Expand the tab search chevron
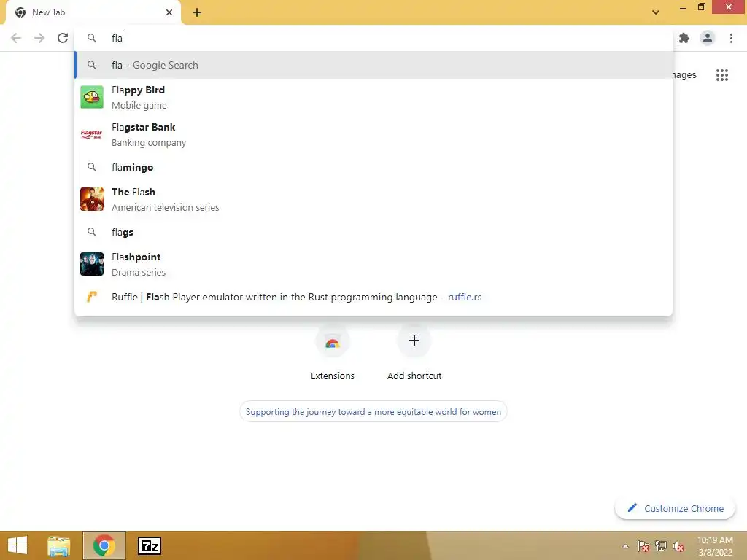Viewport: 747px width, 560px height. [x=656, y=12]
